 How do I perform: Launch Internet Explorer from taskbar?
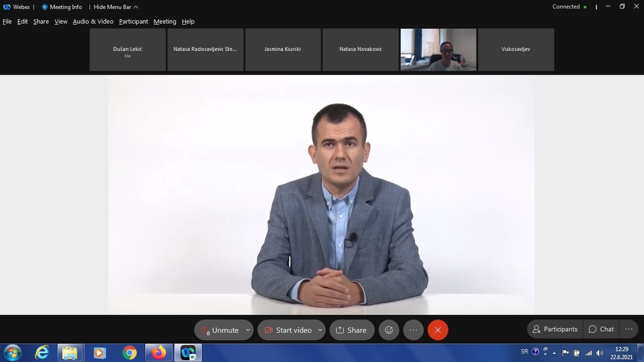(x=42, y=353)
